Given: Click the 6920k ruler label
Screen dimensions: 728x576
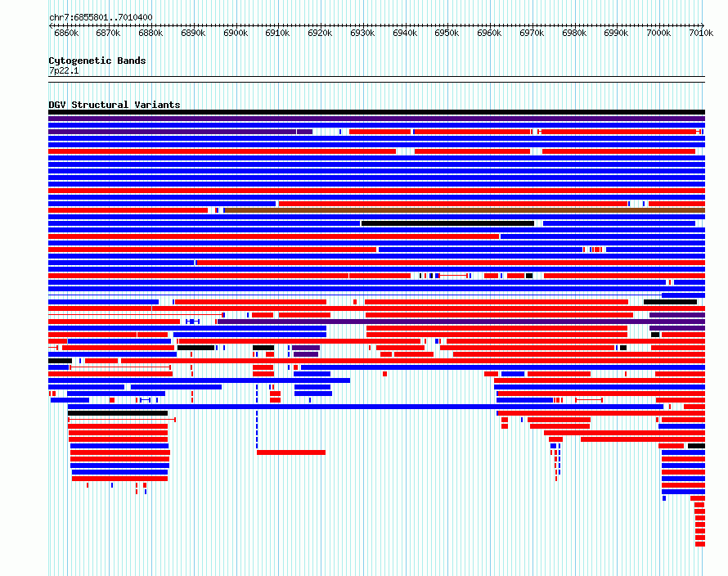Looking at the screenshot, I should (320, 33).
